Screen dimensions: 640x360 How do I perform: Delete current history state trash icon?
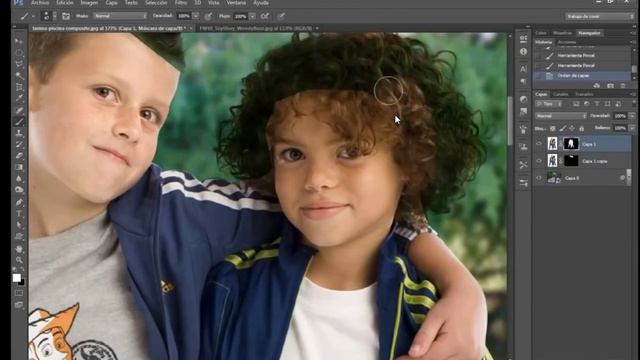623,86
